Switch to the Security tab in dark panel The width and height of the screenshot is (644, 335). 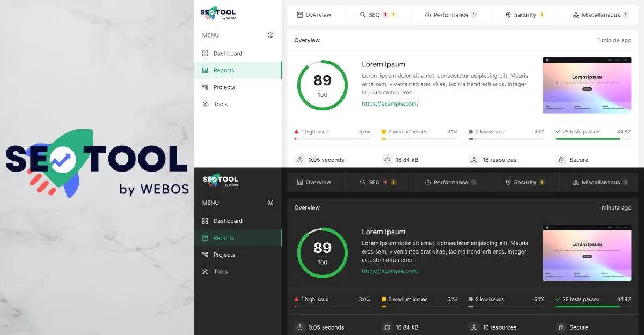(x=525, y=182)
